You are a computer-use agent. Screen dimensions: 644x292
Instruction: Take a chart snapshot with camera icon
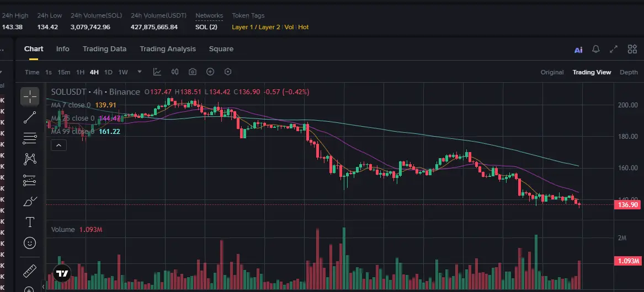click(193, 72)
